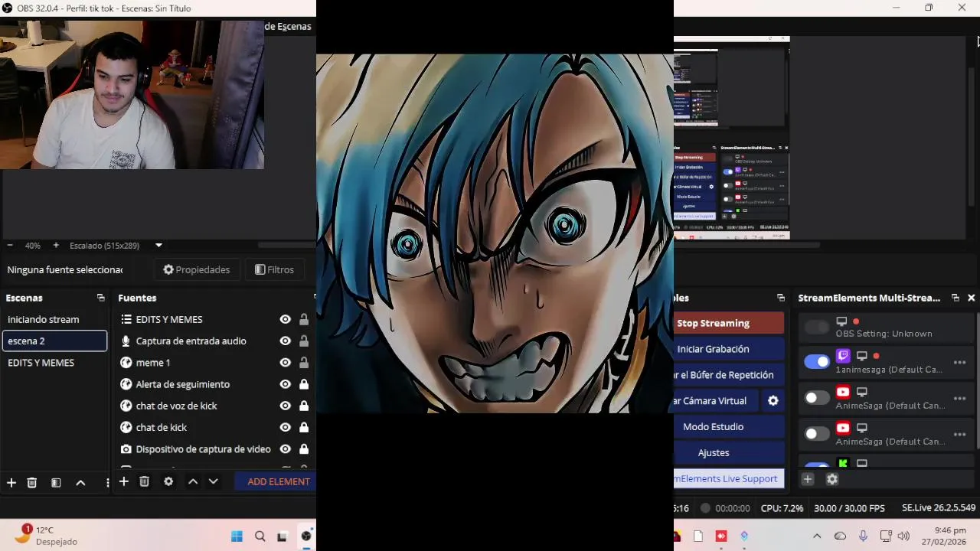Add a new scene with the Escenas plus icon
The image size is (980, 551).
click(x=11, y=483)
